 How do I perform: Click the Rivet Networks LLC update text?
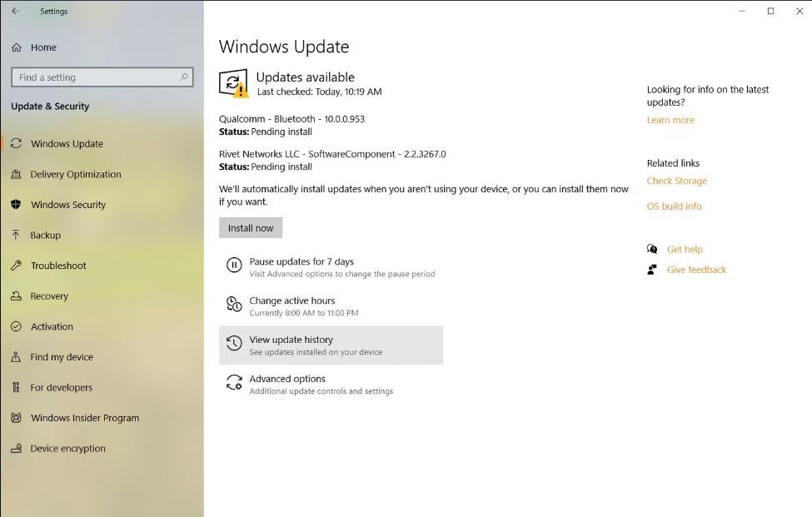click(332, 154)
